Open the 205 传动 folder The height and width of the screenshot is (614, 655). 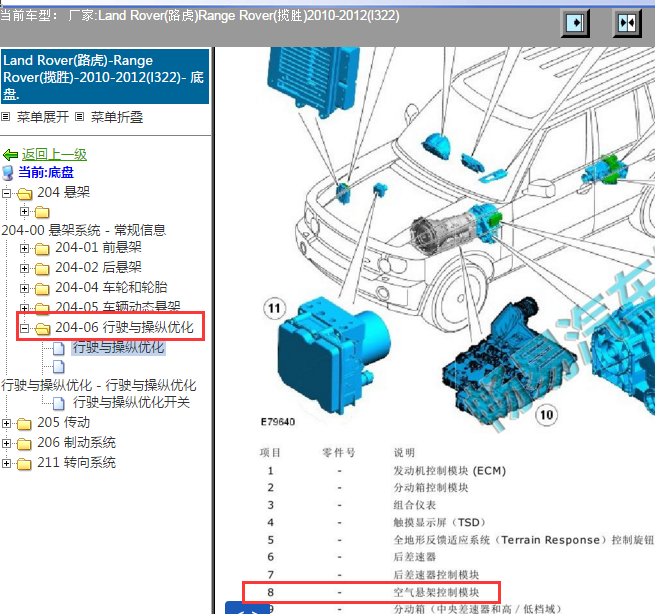coord(63,422)
